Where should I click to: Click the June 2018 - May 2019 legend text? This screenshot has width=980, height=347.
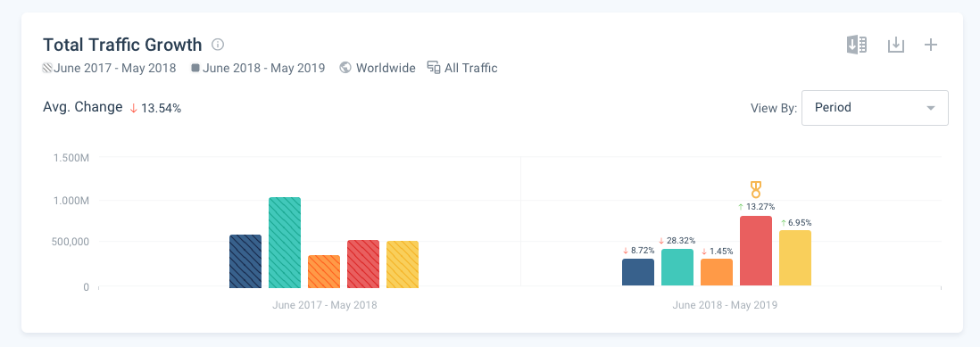click(x=264, y=68)
